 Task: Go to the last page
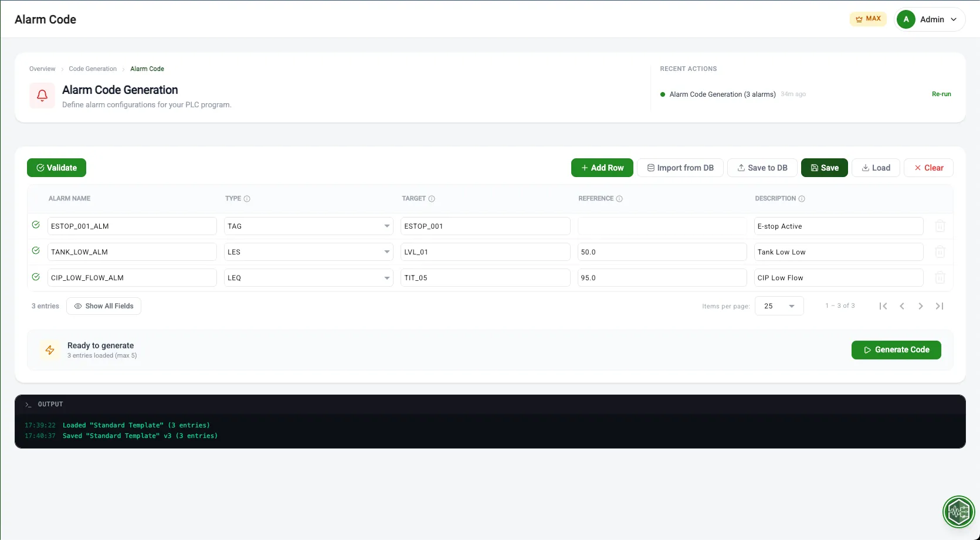point(940,306)
